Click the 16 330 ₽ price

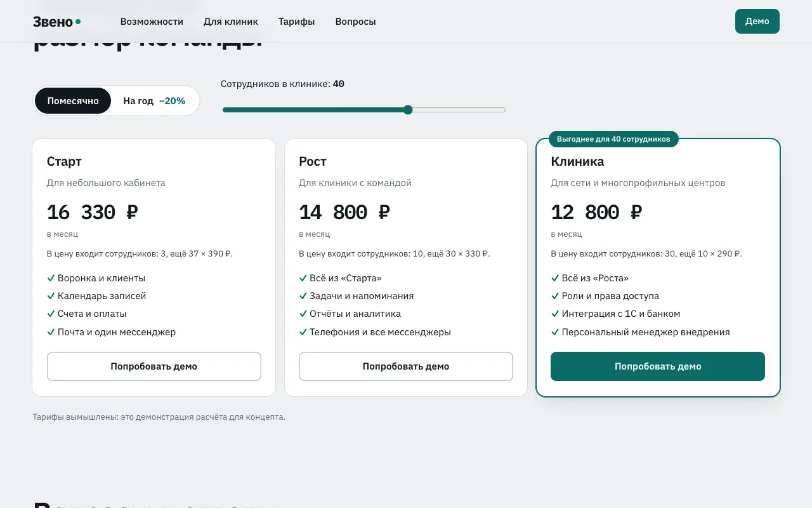[93, 212]
